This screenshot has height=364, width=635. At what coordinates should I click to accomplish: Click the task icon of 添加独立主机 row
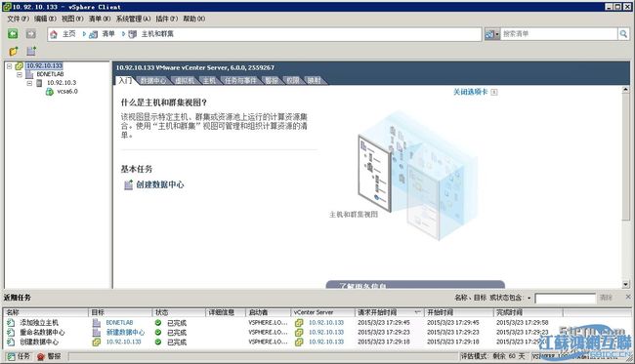[x=11, y=323]
